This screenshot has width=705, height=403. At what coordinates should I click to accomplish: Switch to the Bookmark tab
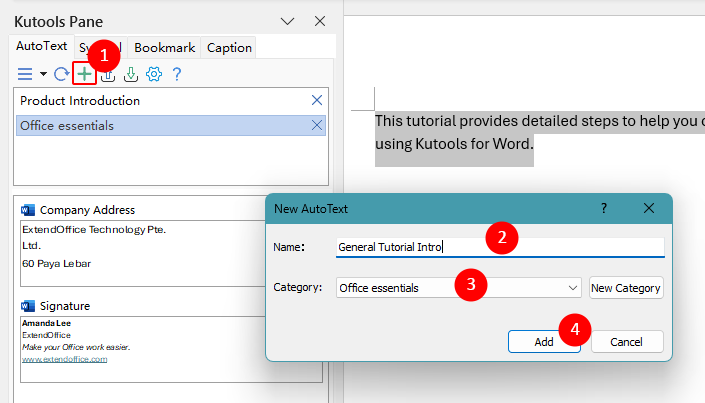(165, 48)
